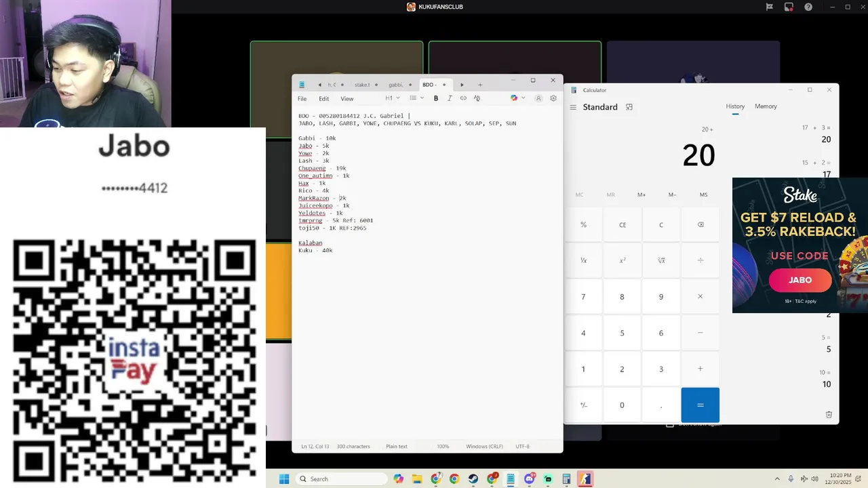
Task: Click Windows (CRLF) in Notepad status bar
Action: tap(484, 447)
